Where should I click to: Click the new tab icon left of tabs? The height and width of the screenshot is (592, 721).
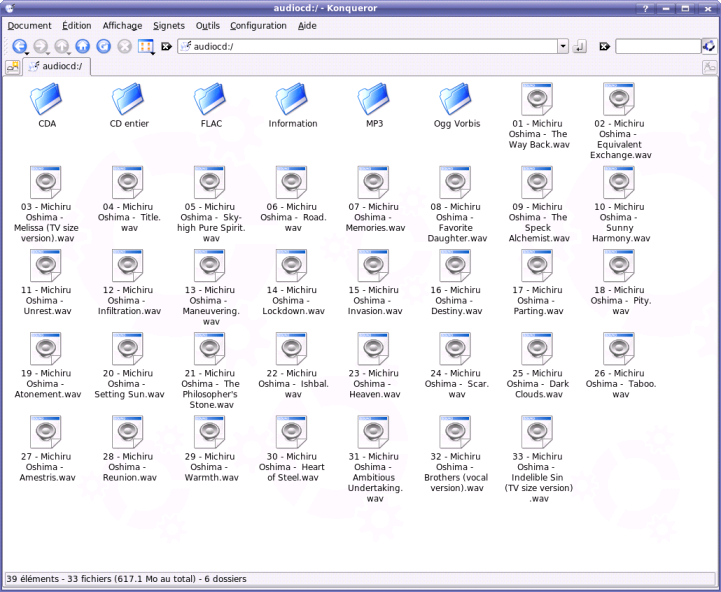pyautogui.click(x=12, y=67)
